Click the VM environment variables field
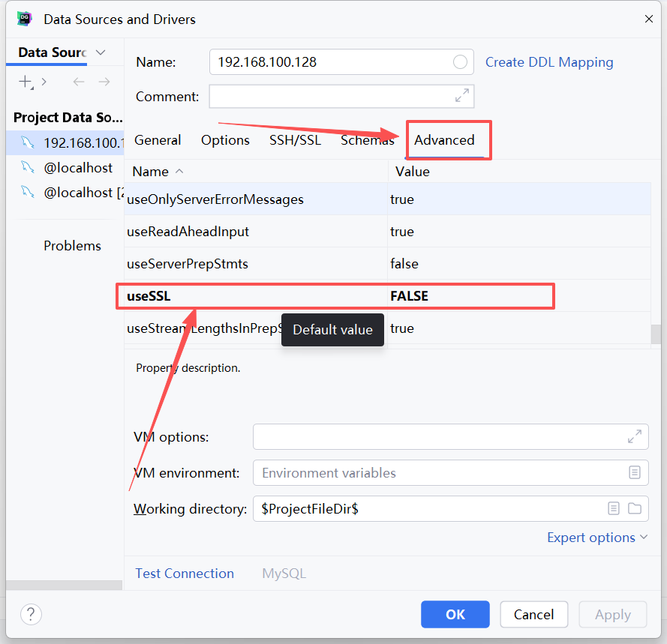This screenshot has height=644, width=667. click(450, 473)
